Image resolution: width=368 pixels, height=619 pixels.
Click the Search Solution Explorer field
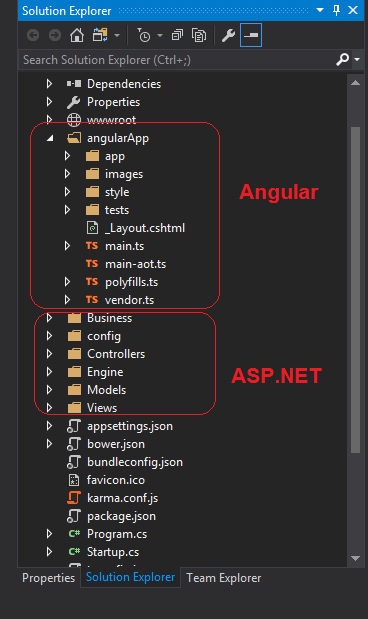coord(176,60)
